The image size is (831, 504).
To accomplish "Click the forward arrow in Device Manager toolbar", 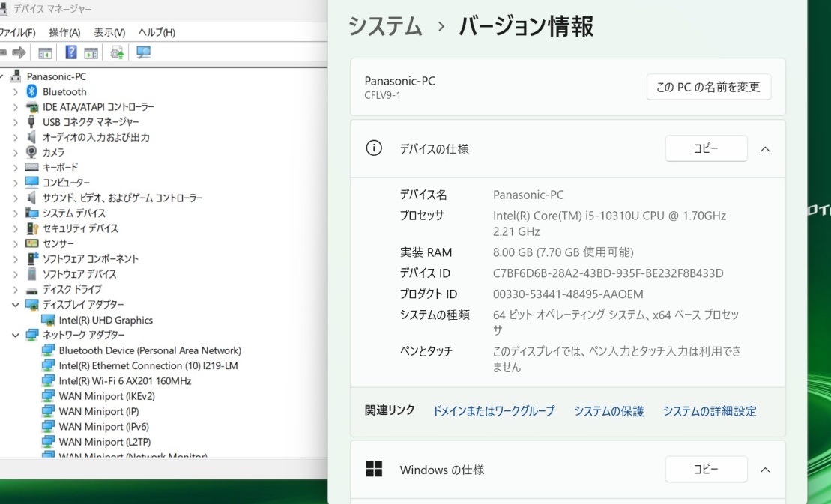I will tap(19, 52).
